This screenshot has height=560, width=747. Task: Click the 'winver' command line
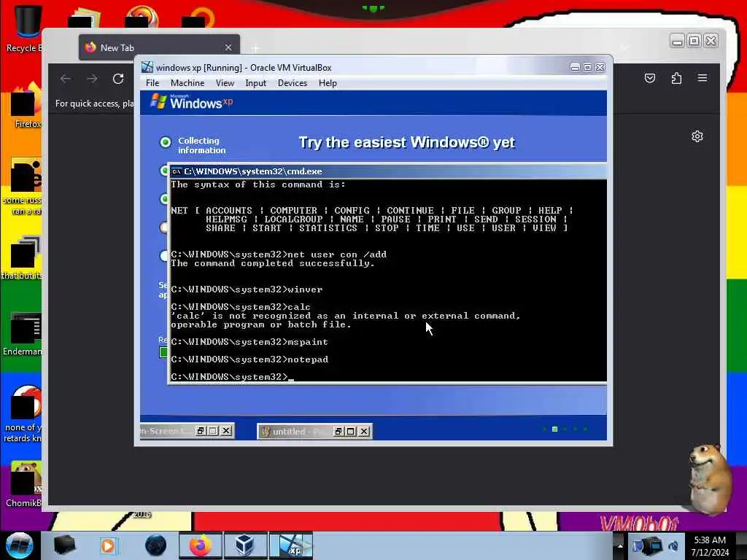[x=247, y=289]
